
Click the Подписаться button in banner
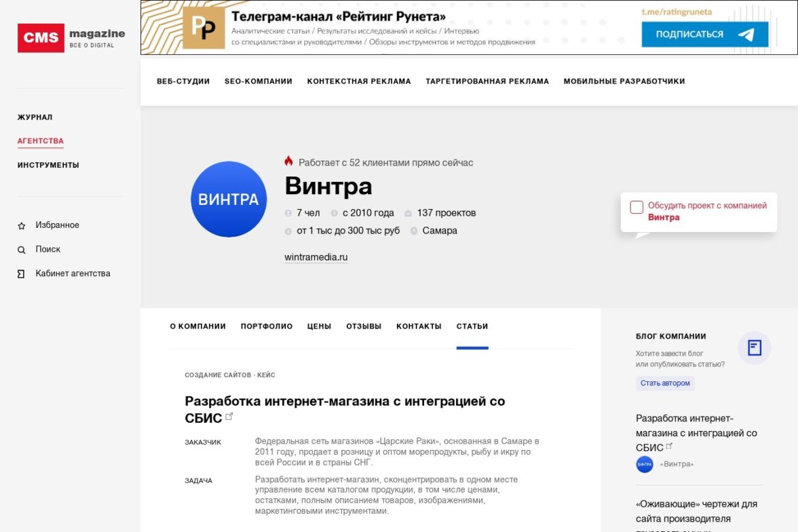(705, 34)
